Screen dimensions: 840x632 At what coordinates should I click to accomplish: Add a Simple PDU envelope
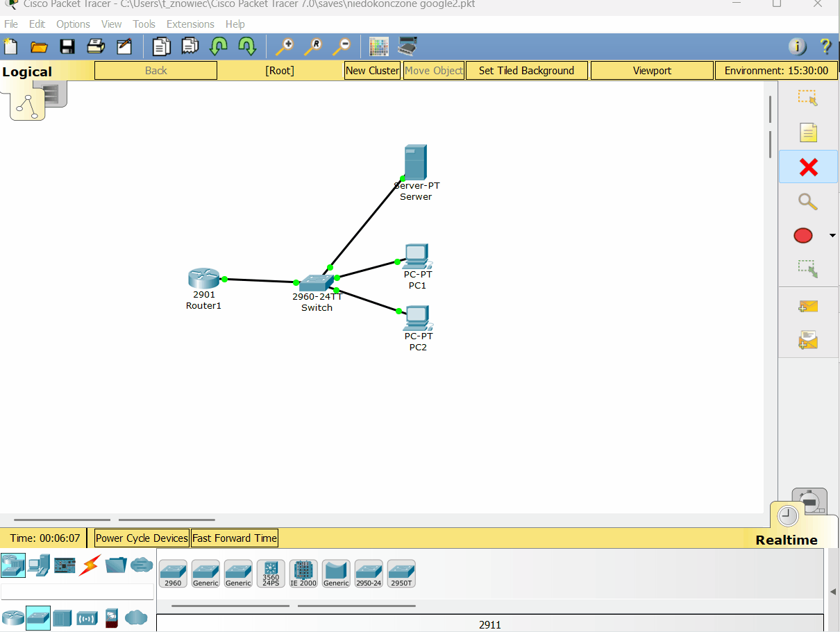(808, 306)
